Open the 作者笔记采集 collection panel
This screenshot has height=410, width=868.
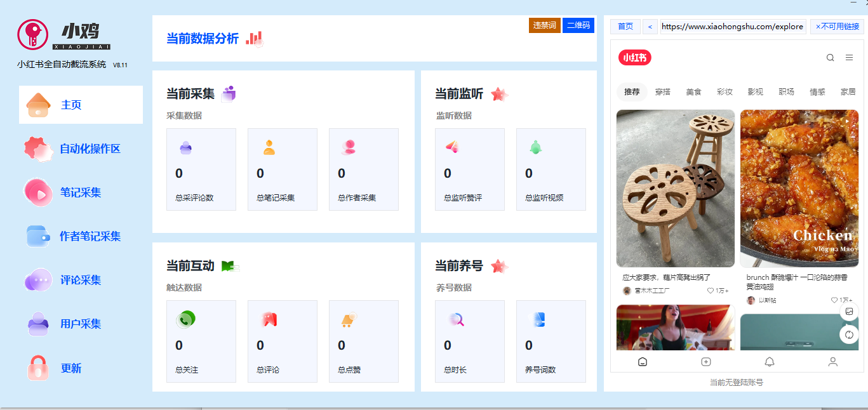click(85, 235)
